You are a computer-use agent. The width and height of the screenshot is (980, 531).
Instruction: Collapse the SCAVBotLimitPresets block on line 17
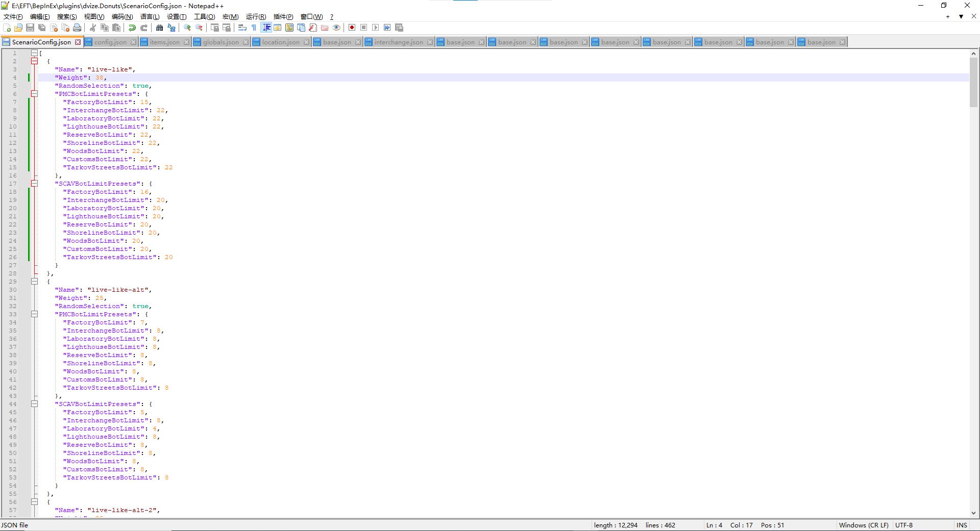[34, 184]
